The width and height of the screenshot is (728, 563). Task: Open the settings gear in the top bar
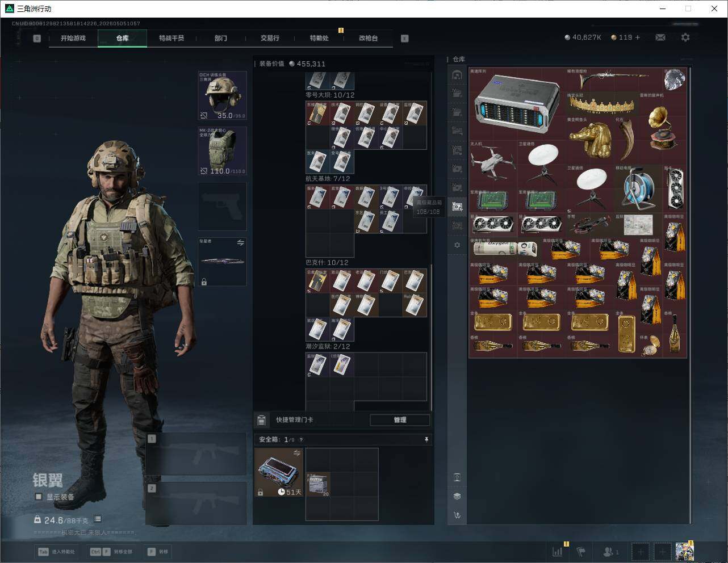click(685, 37)
